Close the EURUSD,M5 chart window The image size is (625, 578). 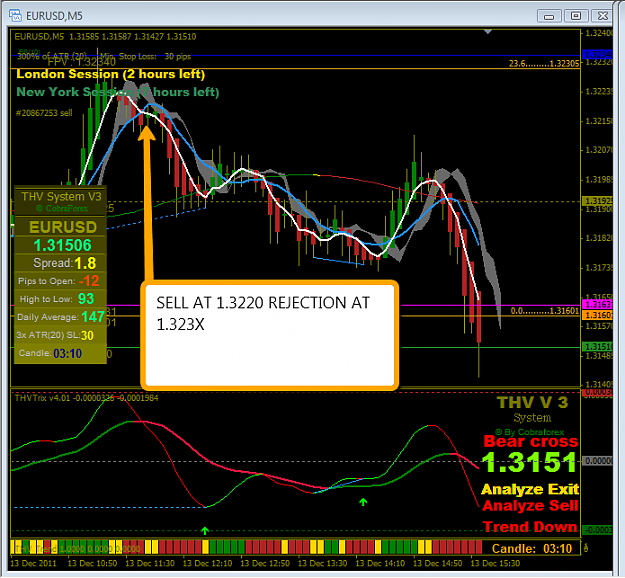(x=602, y=16)
